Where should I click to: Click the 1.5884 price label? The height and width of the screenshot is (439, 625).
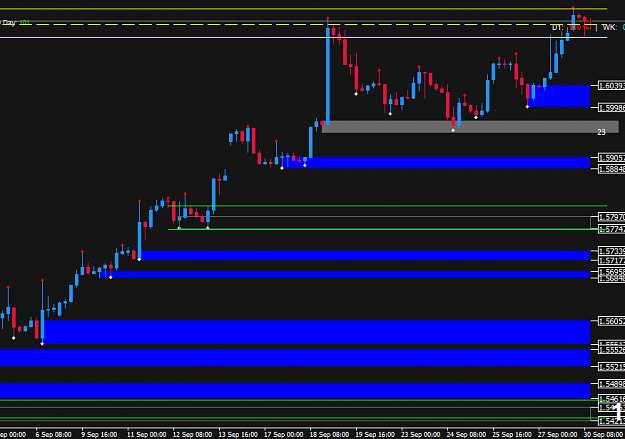[611, 169]
